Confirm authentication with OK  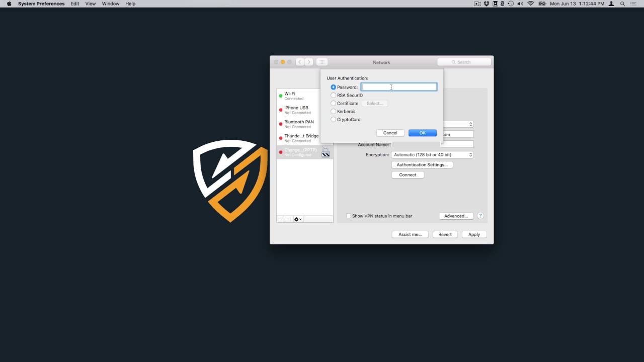[x=423, y=133]
